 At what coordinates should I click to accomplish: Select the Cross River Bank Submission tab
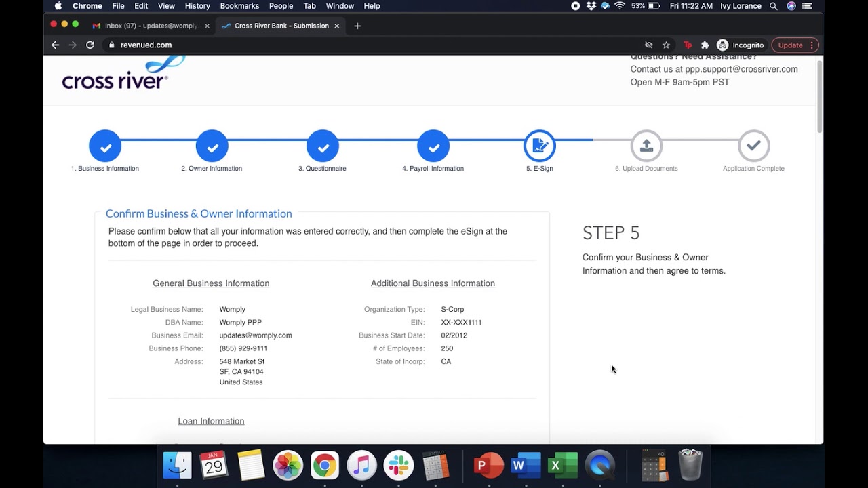(281, 26)
